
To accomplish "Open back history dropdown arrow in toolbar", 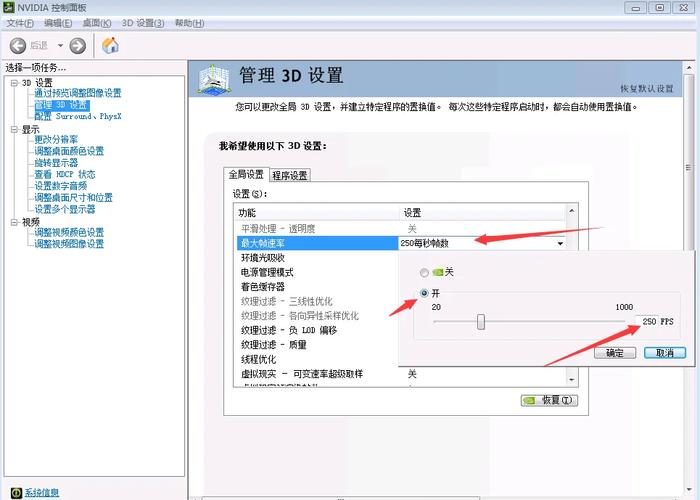I will (x=60, y=46).
